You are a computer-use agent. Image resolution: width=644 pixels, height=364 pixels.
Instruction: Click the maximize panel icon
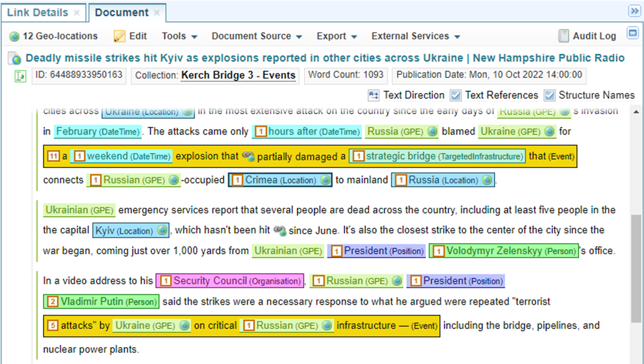click(x=632, y=34)
